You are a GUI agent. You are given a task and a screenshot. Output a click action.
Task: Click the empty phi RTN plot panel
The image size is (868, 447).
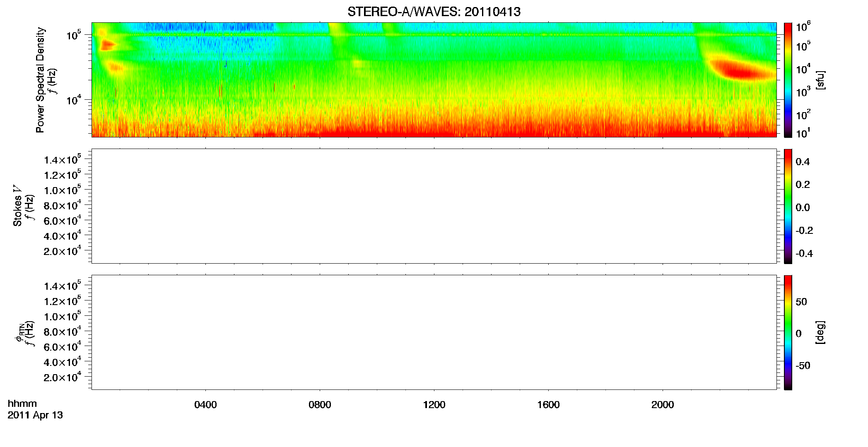coord(434,332)
